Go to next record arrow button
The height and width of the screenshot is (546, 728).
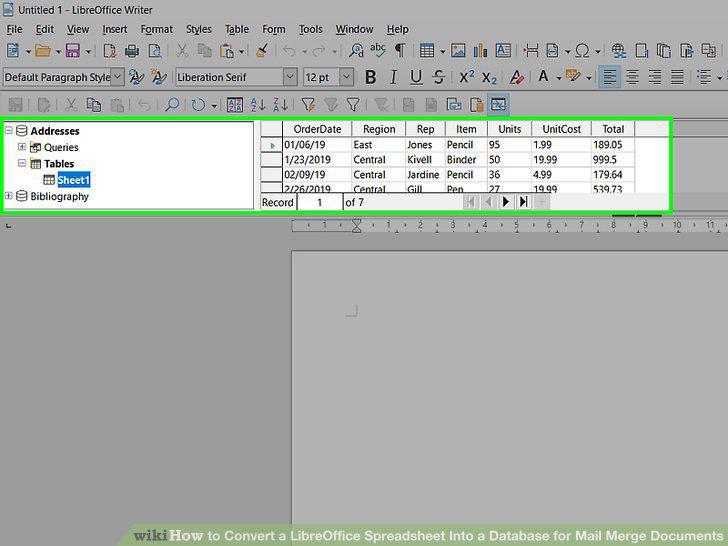coord(506,202)
